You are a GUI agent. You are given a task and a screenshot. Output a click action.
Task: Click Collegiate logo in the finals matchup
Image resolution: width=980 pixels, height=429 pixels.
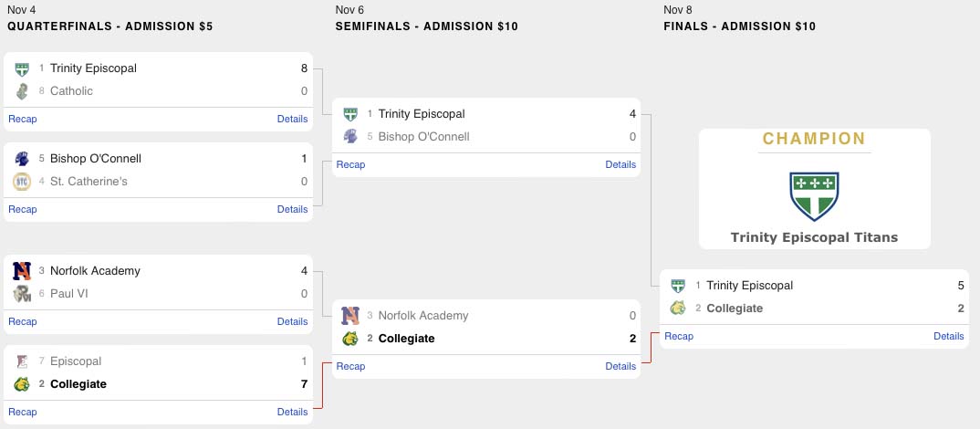(x=678, y=308)
